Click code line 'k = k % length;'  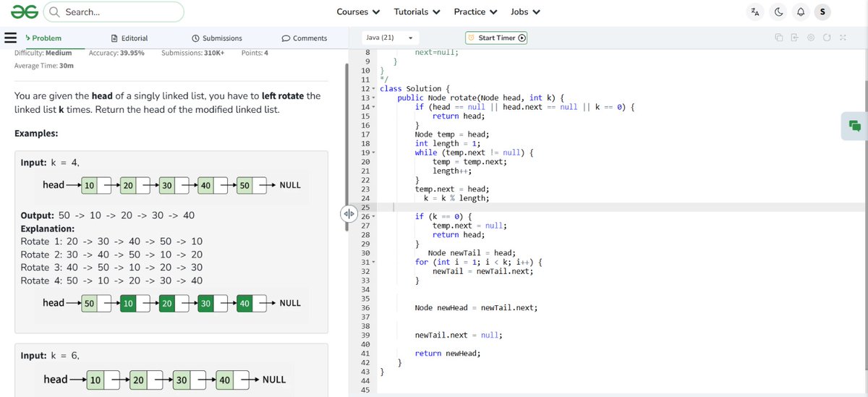point(456,198)
